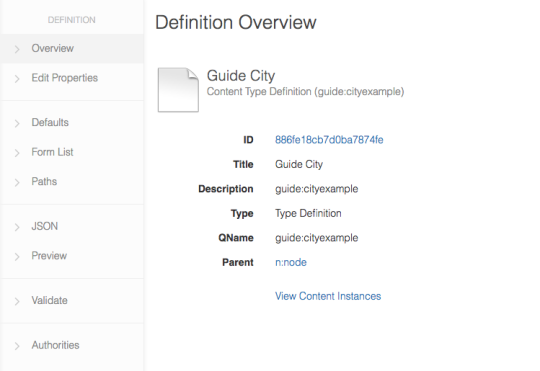Click the chevron beside Authorities
The height and width of the screenshot is (371, 540).
click(17, 346)
